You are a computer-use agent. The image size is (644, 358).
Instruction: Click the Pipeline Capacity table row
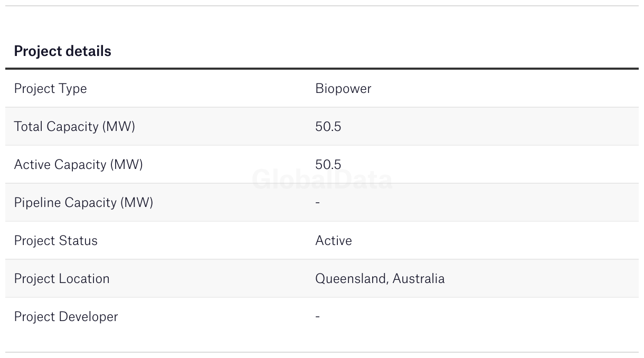tap(322, 203)
